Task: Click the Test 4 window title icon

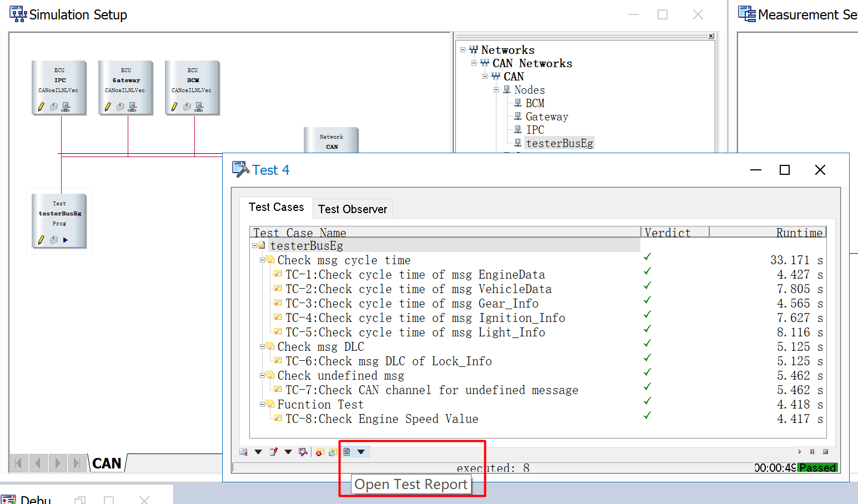Action: 240,169
